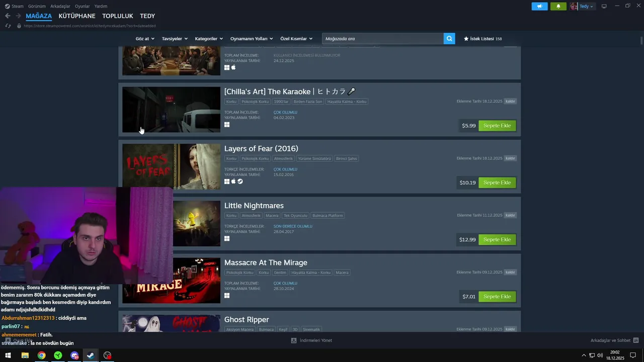Open İndirmeleri Yönet downloads icon
644x362 pixels.
coord(294,340)
